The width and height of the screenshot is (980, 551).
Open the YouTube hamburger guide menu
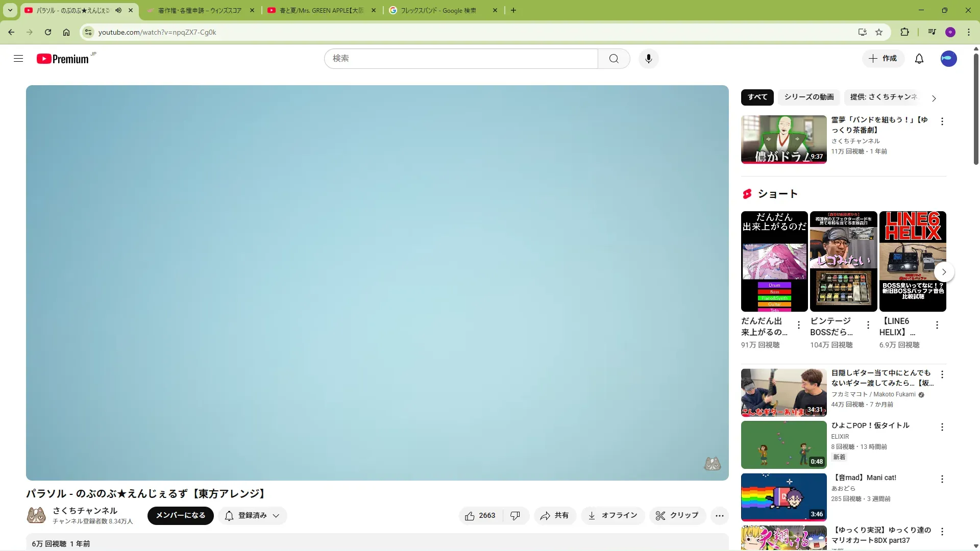click(18, 59)
